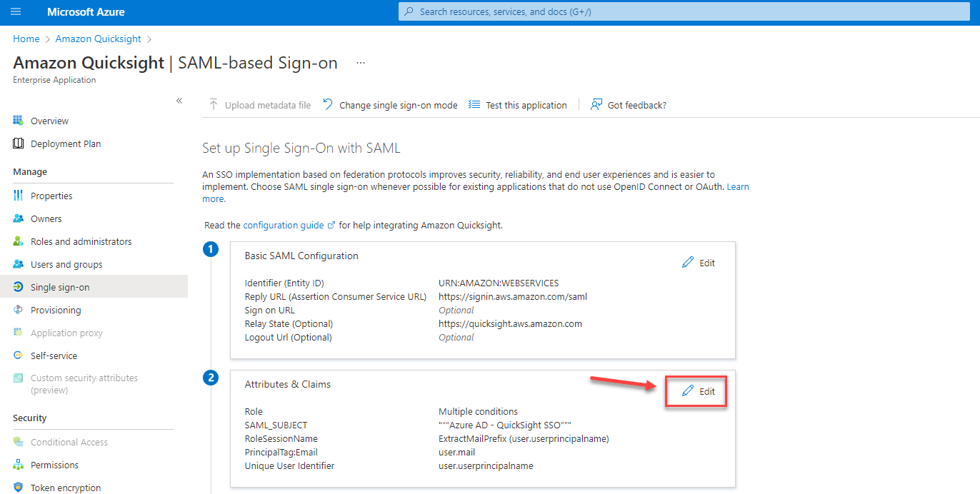Click the Overview grid icon
Image resolution: width=980 pixels, height=494 pixels.
19,121
